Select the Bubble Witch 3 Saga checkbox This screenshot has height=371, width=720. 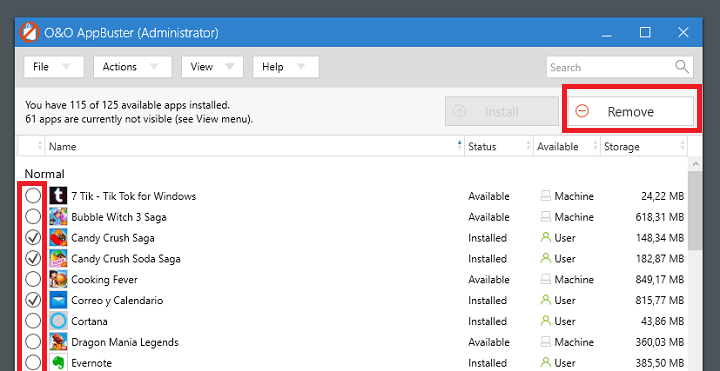(x=33, y=217)
